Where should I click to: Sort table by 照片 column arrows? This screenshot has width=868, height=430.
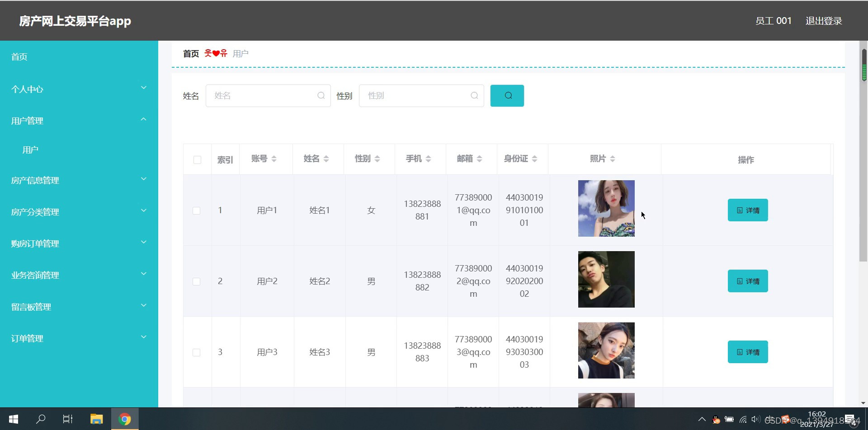[x=613, y=159]
